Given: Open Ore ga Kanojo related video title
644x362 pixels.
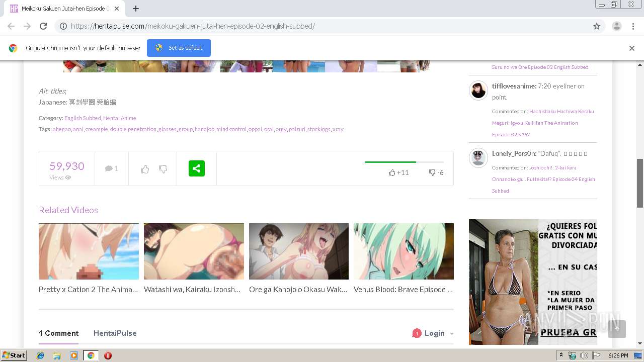Looking at the screenshot, I should pos(298,290).
